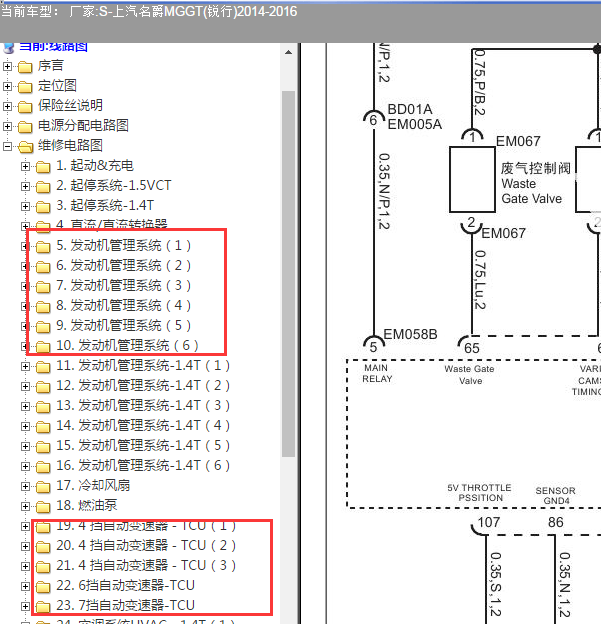The height and width of the screenshot is (624, 601).
Task: Click the EM058B connector label
Action: click(x=410, y=334)
